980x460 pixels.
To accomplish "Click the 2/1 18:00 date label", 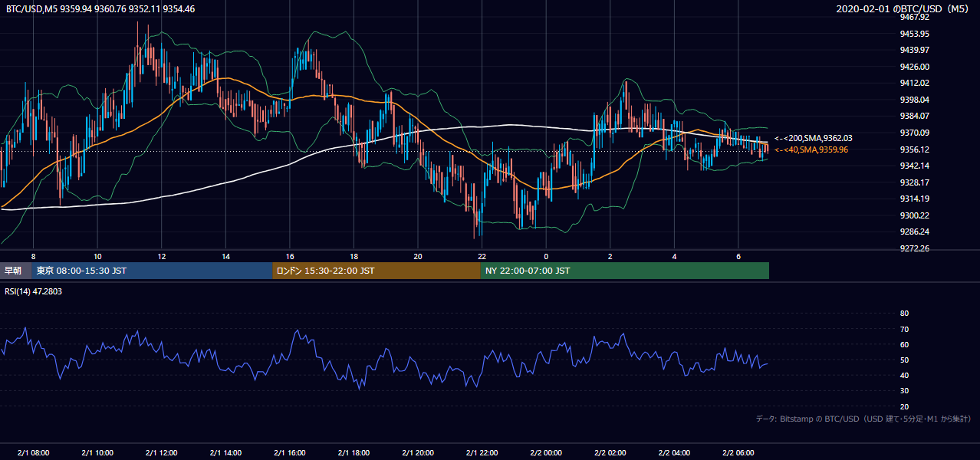I will (x=354, y=452).
